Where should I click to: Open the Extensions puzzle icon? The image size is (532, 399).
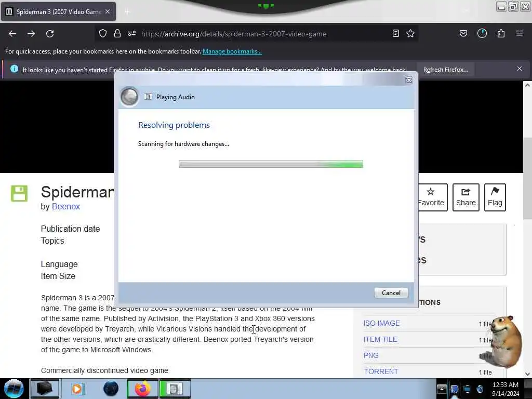pyautogui.click(x=501, y=33)
